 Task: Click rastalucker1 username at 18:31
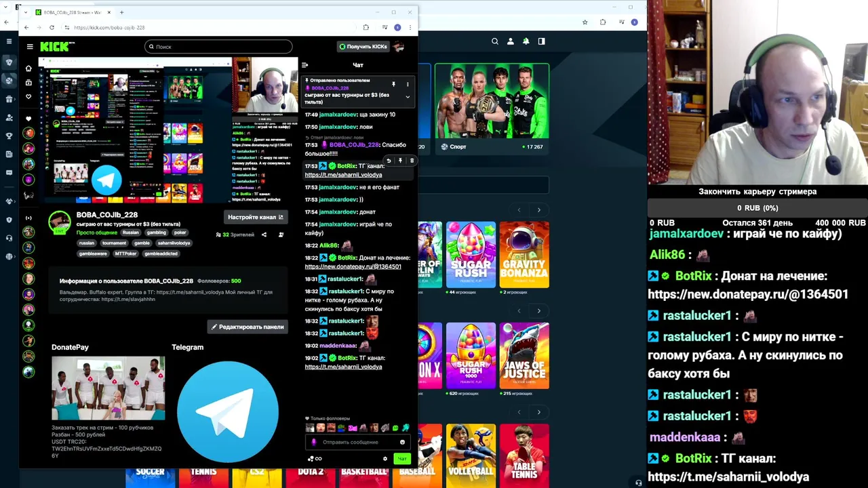[346, 279]
